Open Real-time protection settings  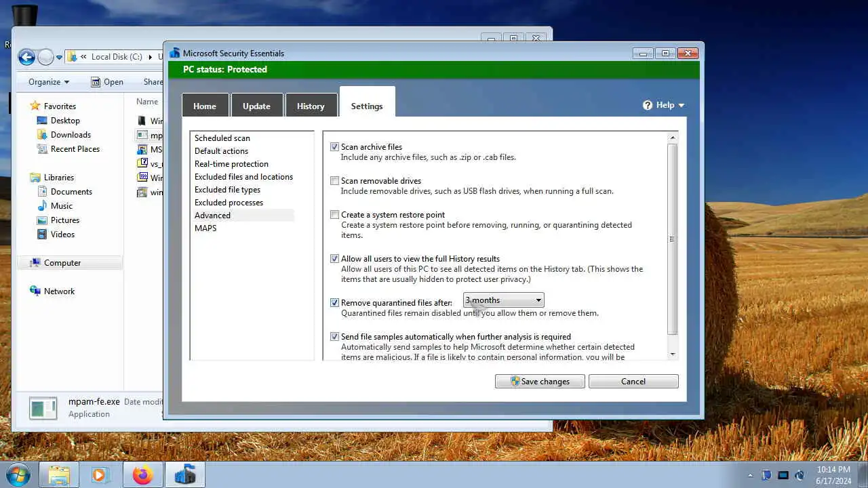(x=231, y=164)
